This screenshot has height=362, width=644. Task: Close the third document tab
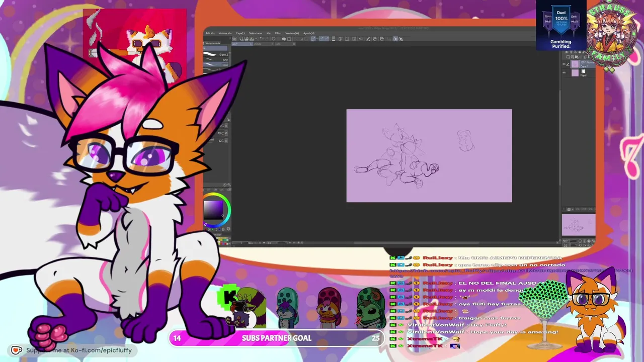click(294, 44)
